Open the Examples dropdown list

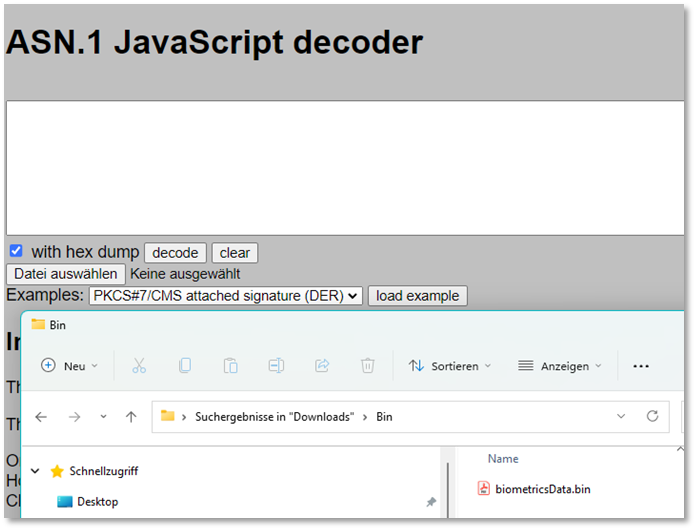coord(225,296)
